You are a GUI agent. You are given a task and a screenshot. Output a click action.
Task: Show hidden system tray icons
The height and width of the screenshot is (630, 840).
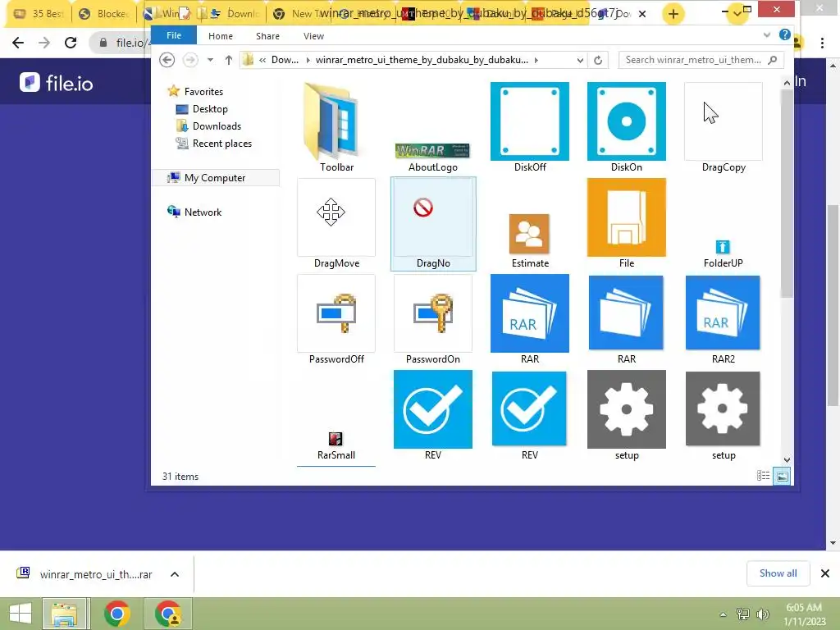tap(723, 614)
